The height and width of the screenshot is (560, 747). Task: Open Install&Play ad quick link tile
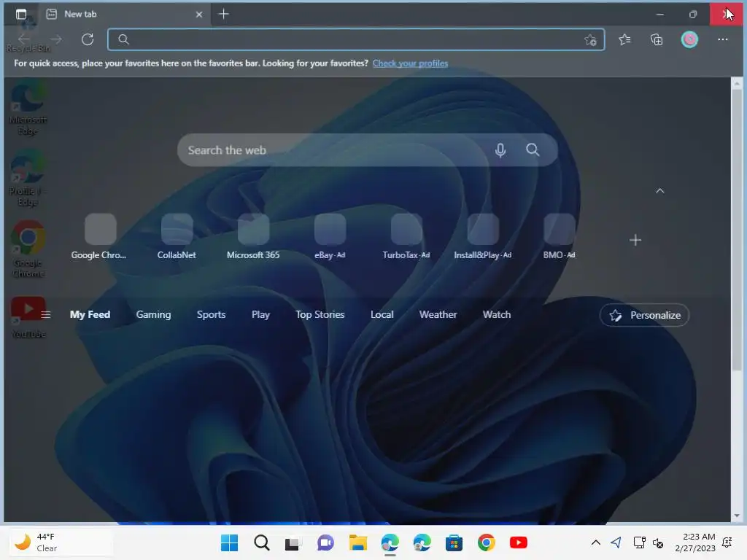point(483,237)
